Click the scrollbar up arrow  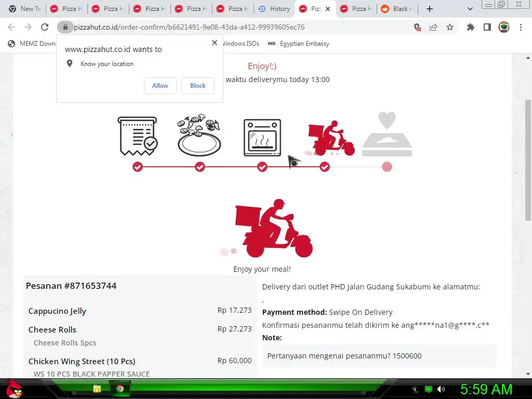pyautogui.click(x=528, y=58)
